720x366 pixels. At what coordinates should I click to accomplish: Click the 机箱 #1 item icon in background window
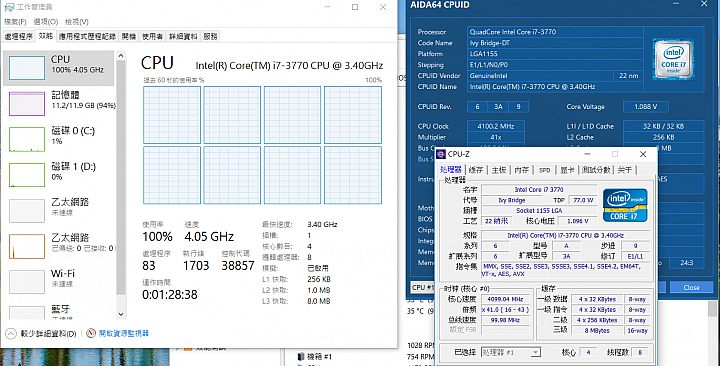(x=301, y=356)
